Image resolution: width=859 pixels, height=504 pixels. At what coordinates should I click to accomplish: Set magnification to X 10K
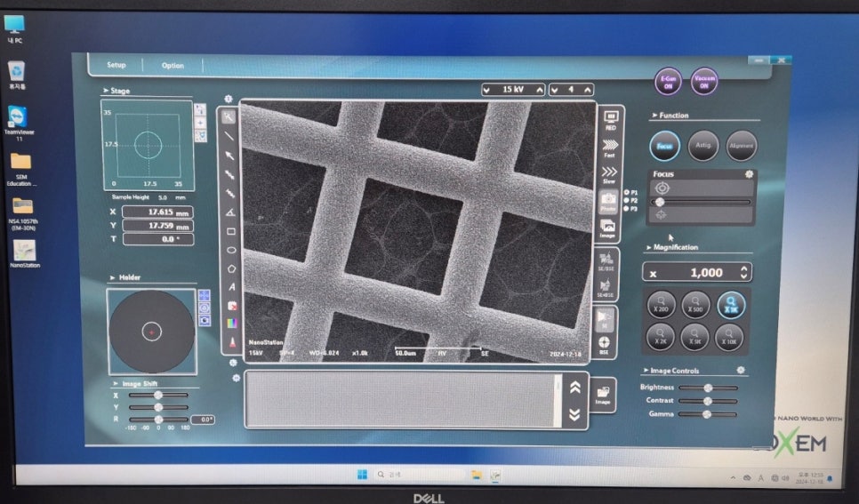[x=728, y=337]
